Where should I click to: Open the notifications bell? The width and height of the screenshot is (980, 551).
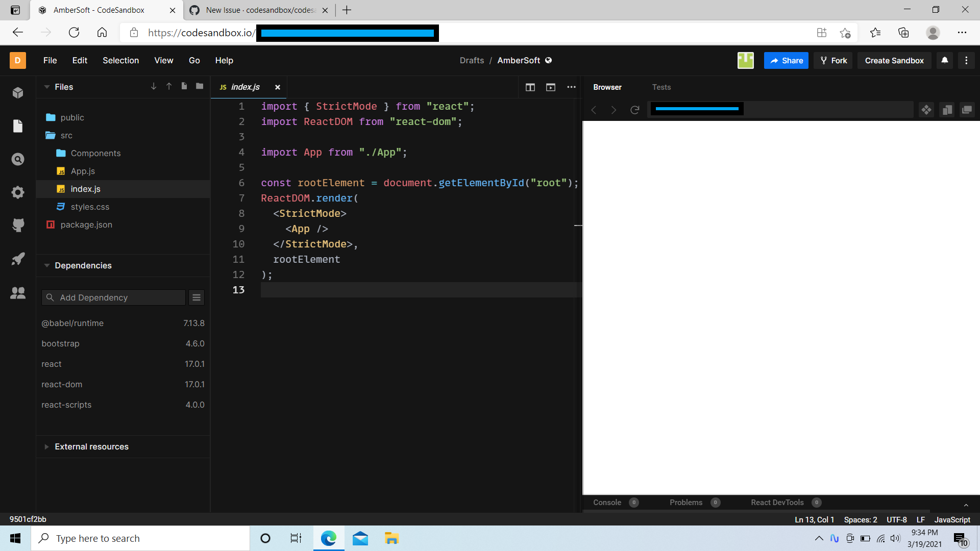(x=945, y=60)
